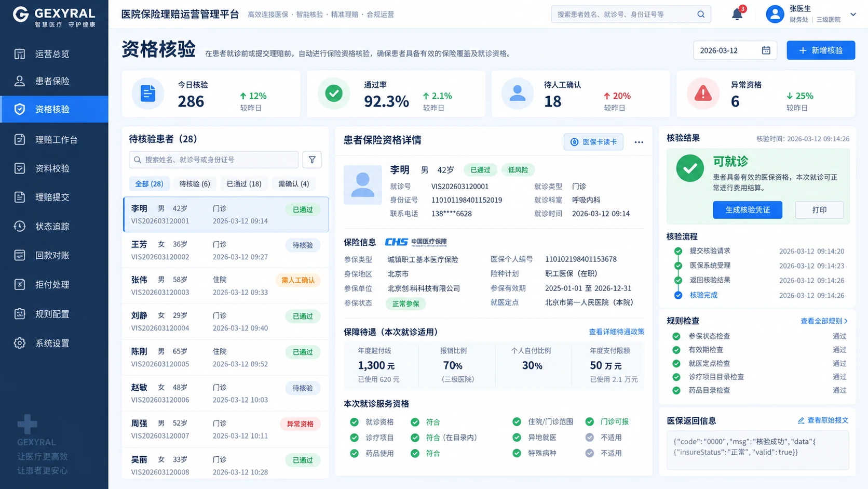The height and width of the screenshot is (489, 868).
Task: Expand the 张医生 account dropdown arrow
Action: (853, 15)
